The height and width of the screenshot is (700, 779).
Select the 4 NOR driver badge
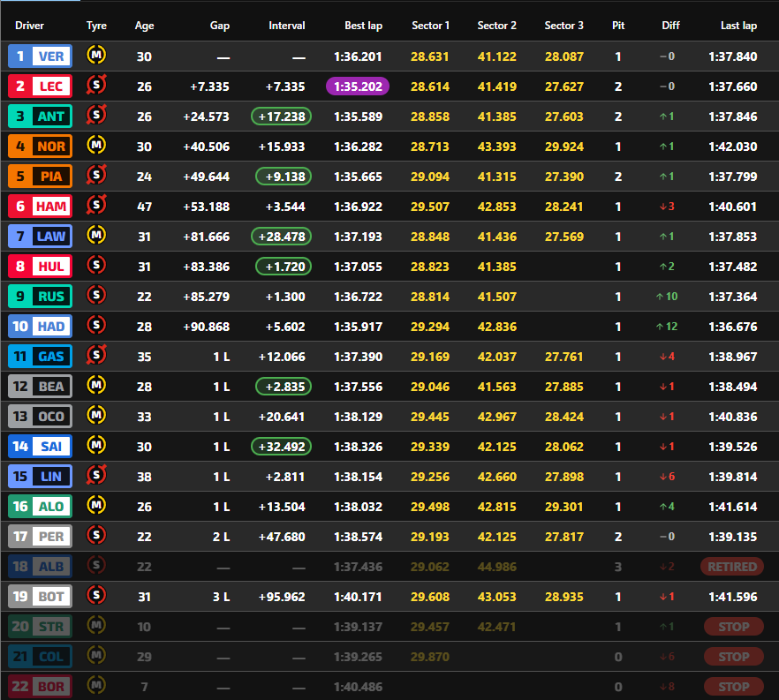(x=41, y=147)
